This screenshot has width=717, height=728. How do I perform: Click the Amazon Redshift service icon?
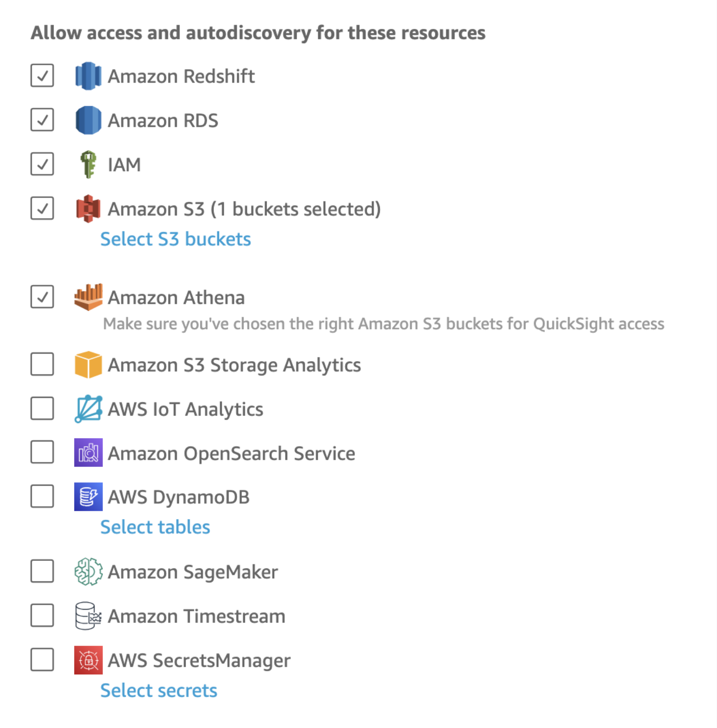[x=88, y=76]
